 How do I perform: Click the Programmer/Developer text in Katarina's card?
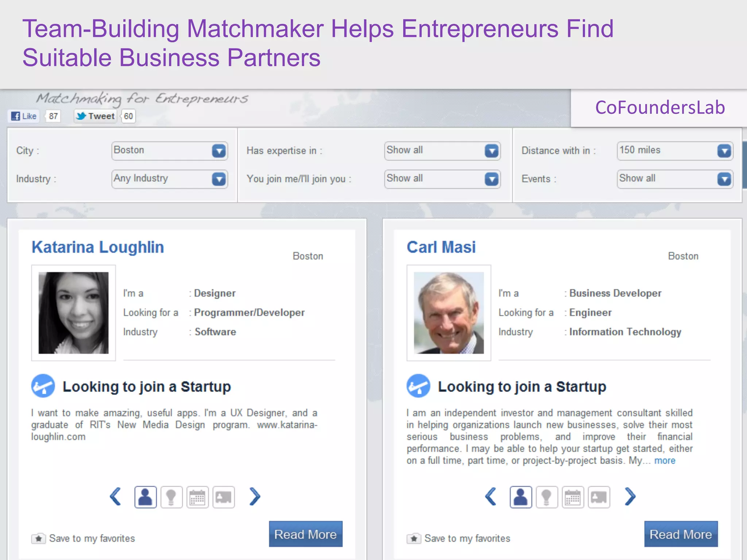click(x=249, y=313)
